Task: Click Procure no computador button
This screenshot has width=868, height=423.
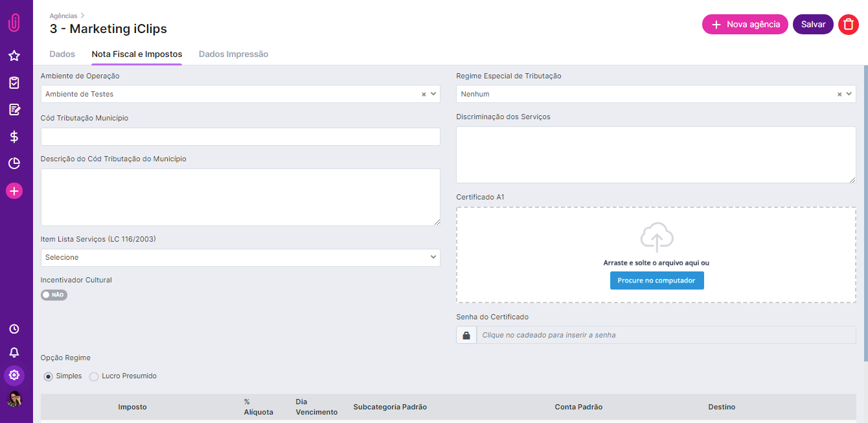Action: (x=657, y=280)
